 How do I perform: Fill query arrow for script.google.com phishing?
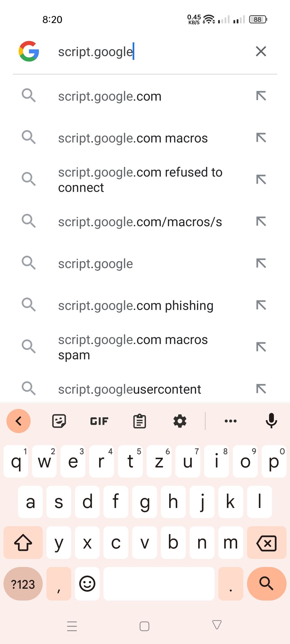click(261, 305)
